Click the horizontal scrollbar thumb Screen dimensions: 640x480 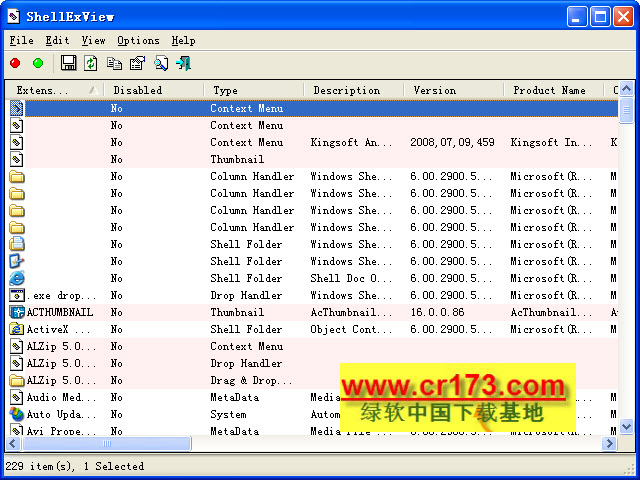click(107, 443)
